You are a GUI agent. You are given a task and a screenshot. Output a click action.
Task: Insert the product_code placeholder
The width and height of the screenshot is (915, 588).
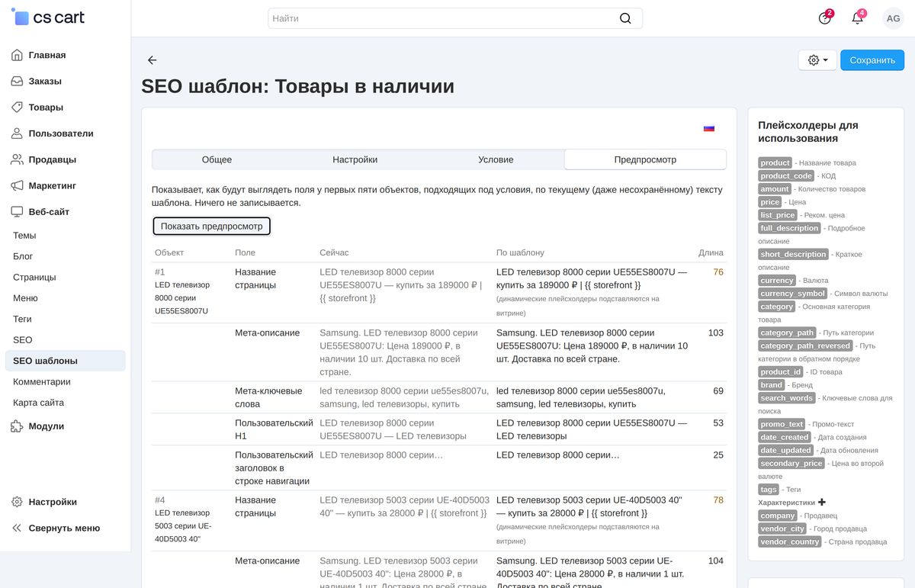click(787, 175)
